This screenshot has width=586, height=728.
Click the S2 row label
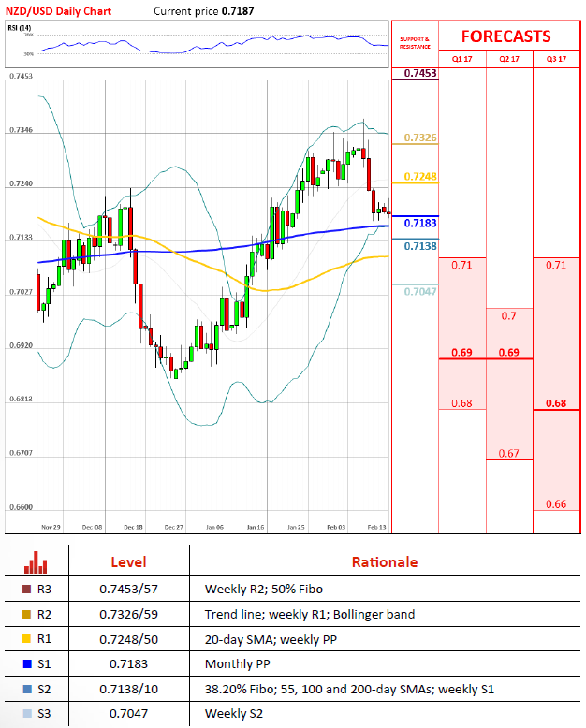(x=44, y=689)
